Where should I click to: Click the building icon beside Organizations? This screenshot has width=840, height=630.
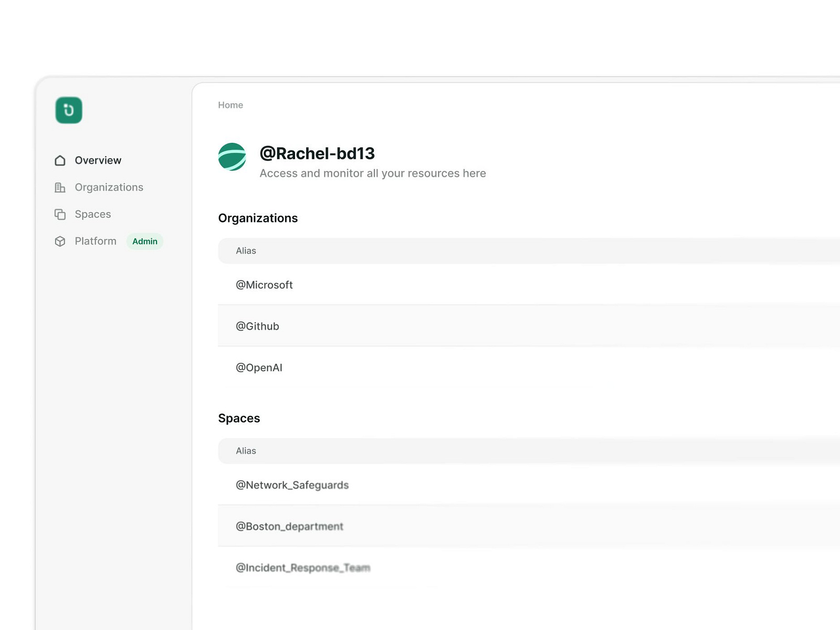coord(59,187)
